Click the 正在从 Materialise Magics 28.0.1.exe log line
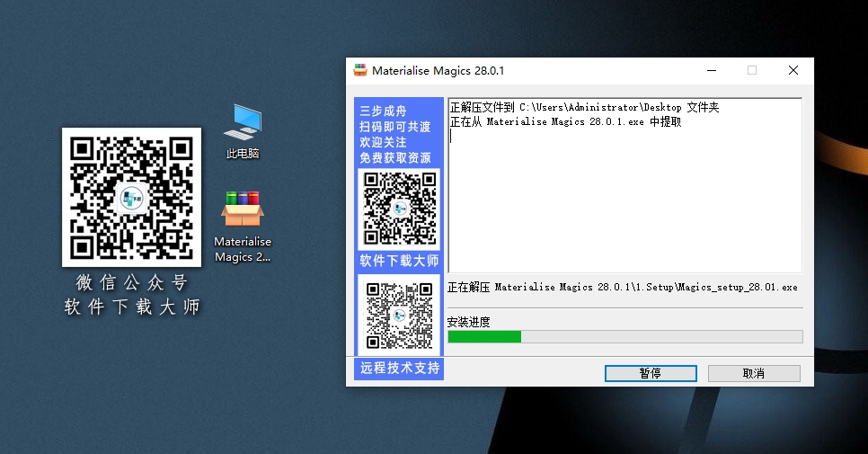The image size is (868, 454). 566,121
